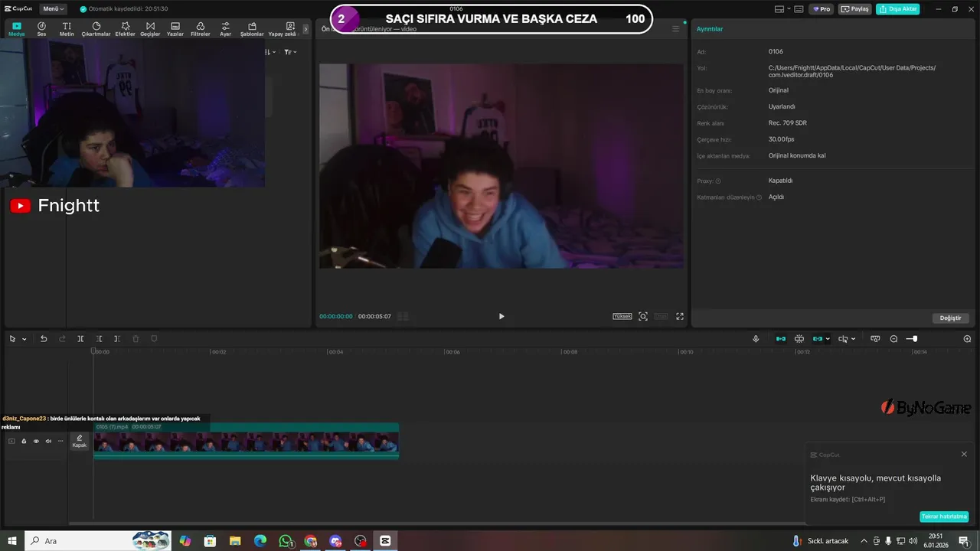
Task: Toggle auto snapping
Action: pyautogui.click(x=799, y=339)
